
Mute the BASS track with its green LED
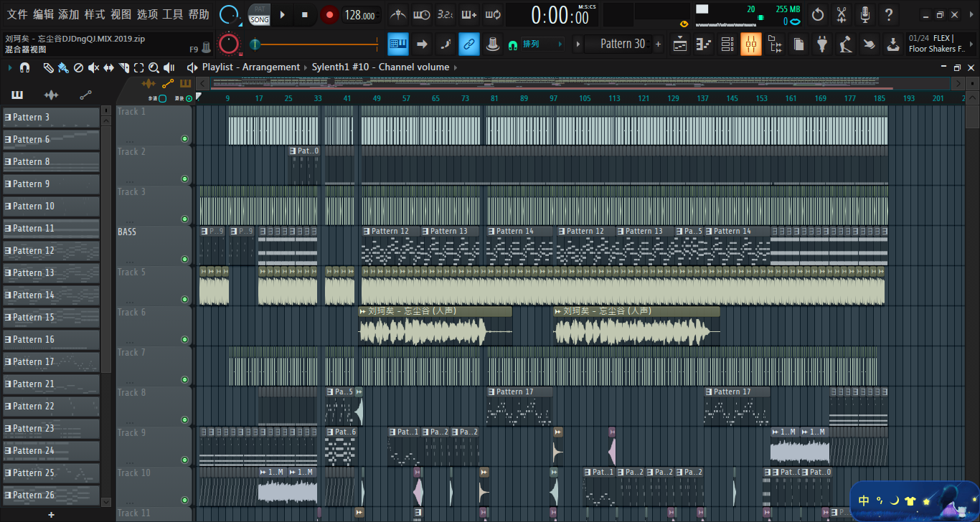click(184, 259)
